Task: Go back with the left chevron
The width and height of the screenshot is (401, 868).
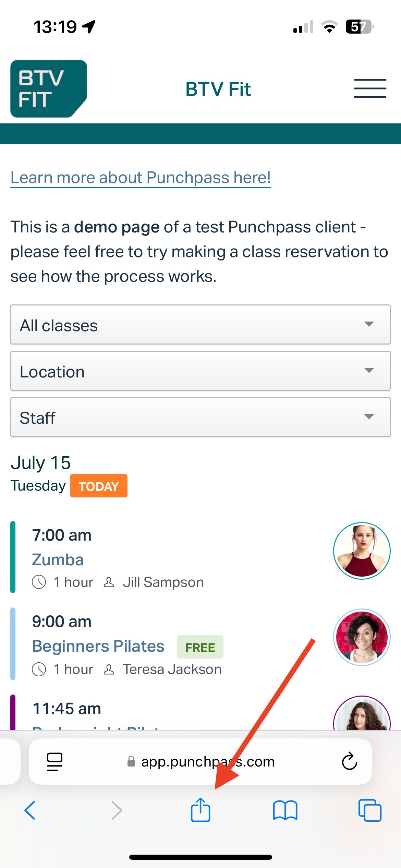Action: pyautogui.click(x=30, y=810)
